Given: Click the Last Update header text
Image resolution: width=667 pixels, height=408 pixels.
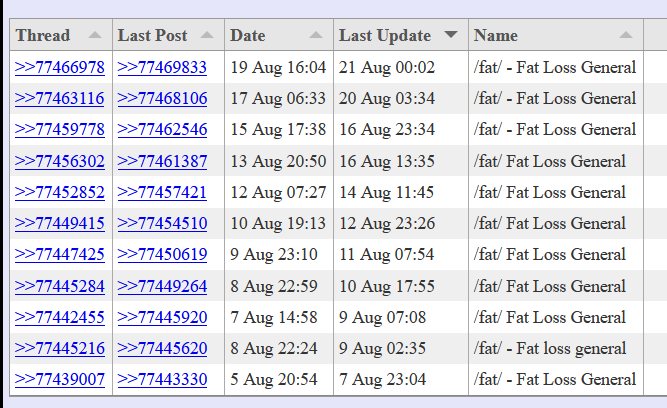Looking at the screenshot, I should pos(385,35).
